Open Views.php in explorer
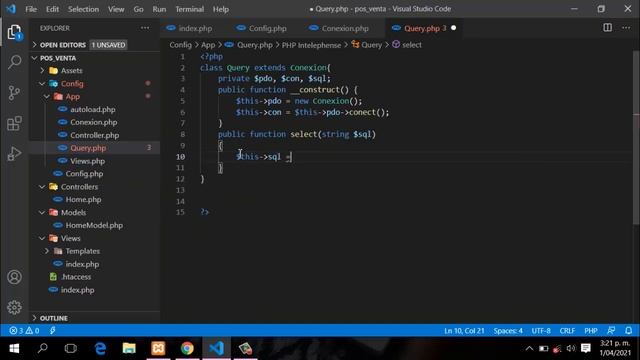Viewport: 640px width, 360px height. pyautogui.click(x=87, y=161)
